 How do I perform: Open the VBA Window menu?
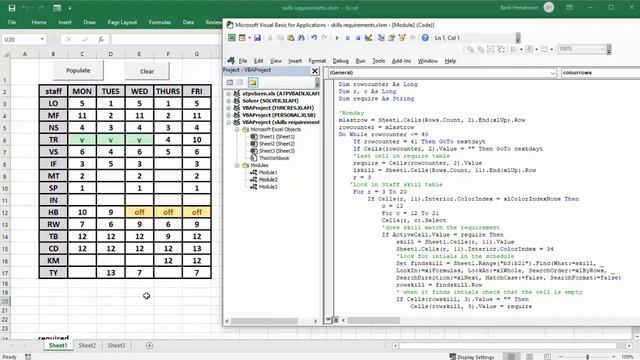[427, 61]
